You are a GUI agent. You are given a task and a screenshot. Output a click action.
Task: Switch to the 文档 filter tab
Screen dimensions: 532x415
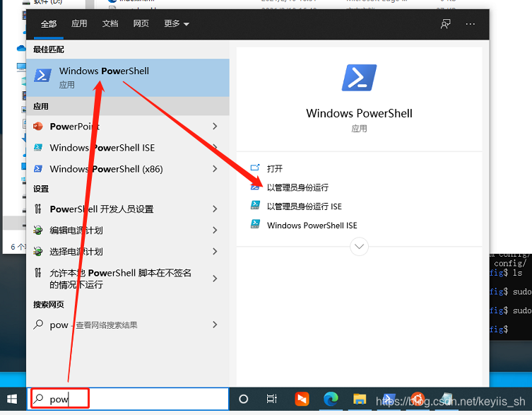click(110, 23)
